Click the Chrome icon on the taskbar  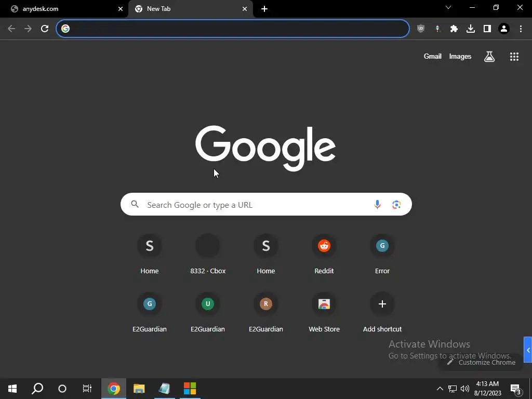tap(114, 389)
